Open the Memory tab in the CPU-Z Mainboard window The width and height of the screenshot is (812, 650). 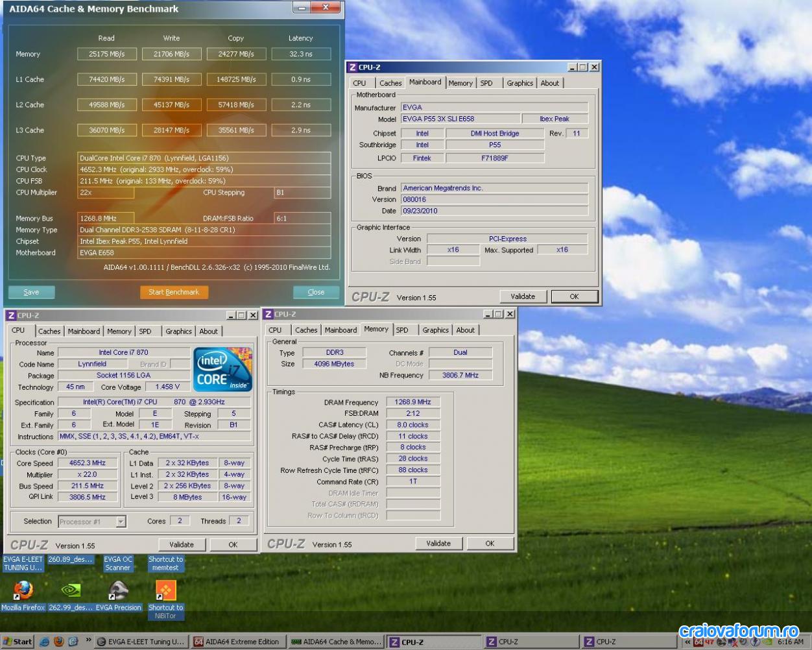460,83
